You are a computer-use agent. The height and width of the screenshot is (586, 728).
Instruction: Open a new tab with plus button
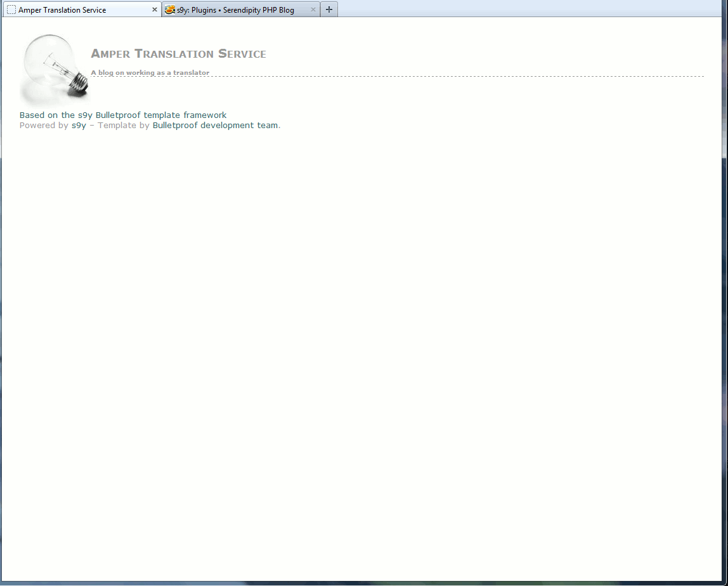(328, 10)
